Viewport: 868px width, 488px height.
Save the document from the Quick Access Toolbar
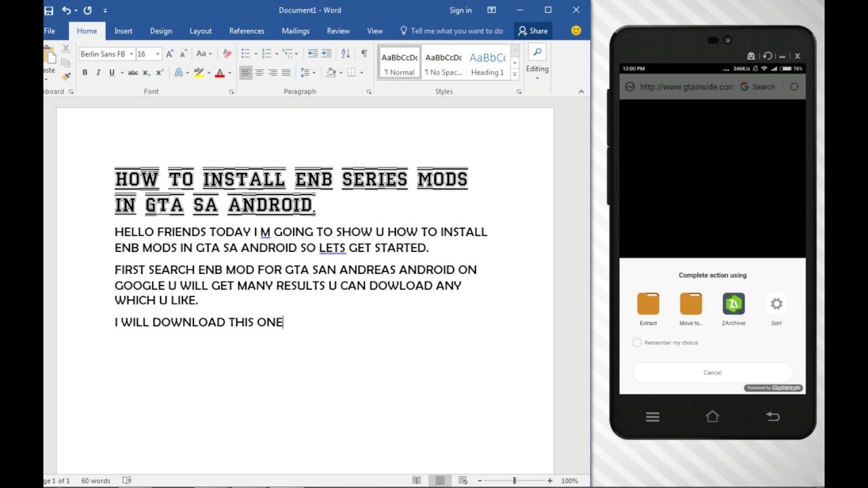click(x=48, y=10)
